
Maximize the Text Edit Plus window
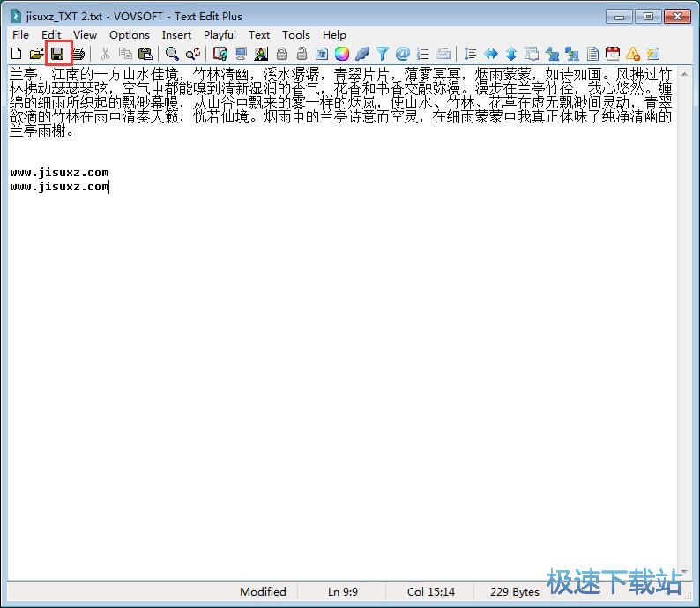[648, 17]
